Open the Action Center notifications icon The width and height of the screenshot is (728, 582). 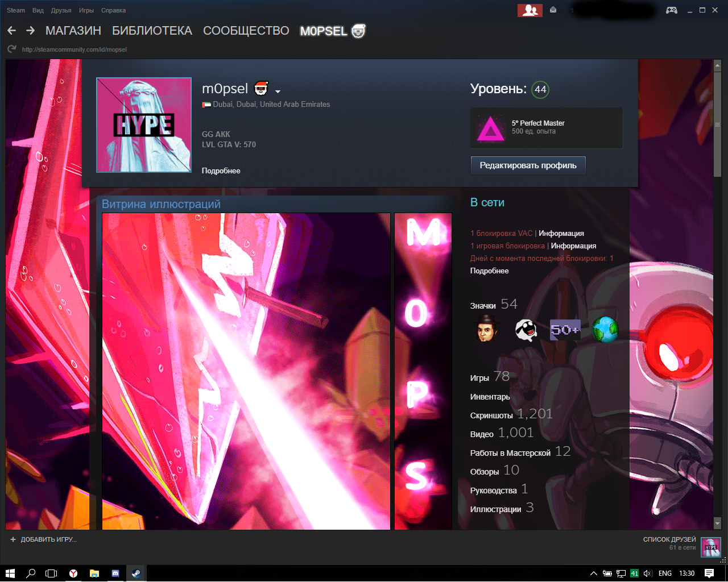click(x=709, y=573)
